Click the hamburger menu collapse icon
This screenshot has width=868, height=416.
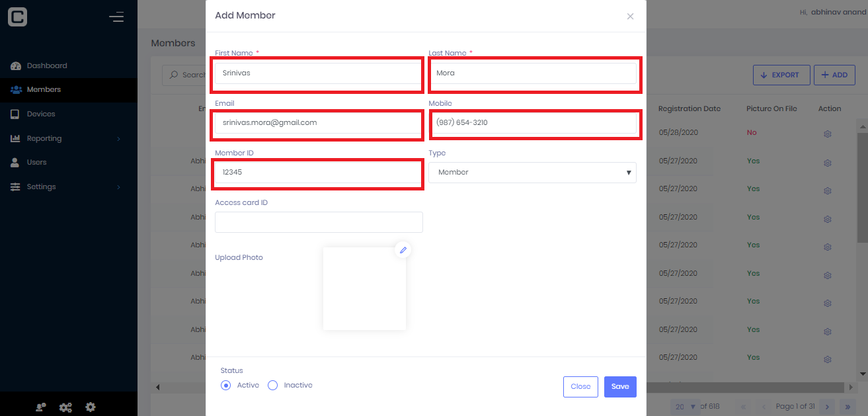[116, 17]
